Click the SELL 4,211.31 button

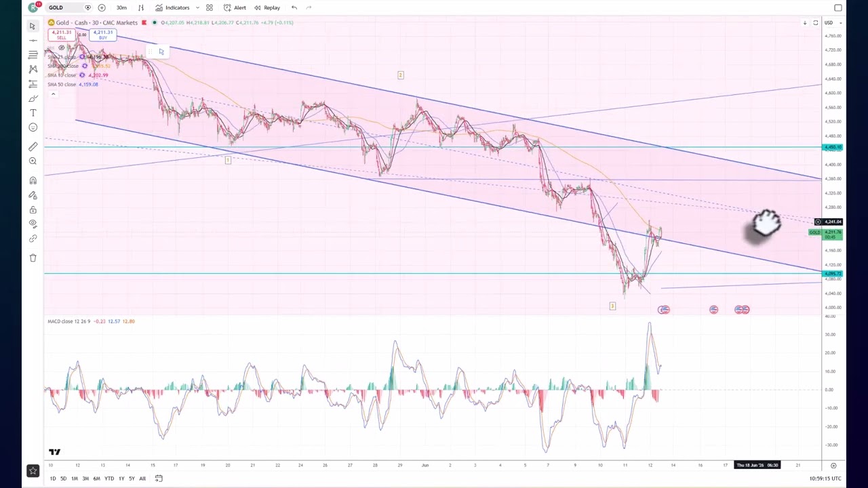(61, 35)
